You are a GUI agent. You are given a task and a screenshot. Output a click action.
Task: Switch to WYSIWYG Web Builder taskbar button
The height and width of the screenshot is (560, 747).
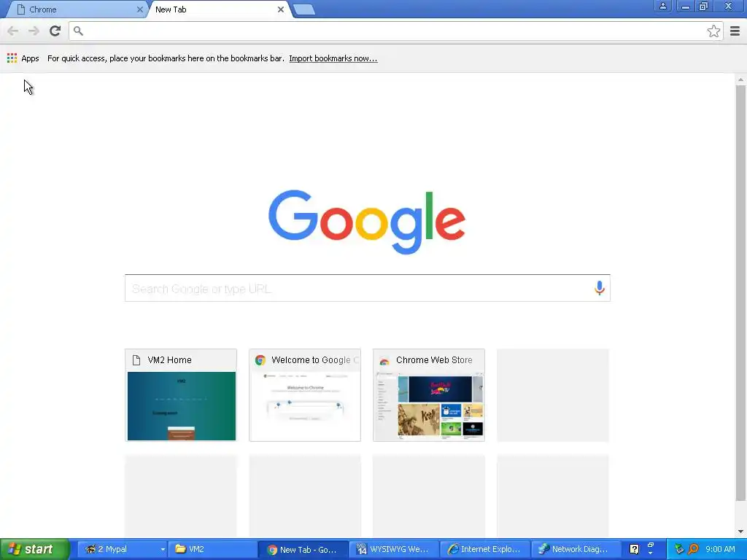[394, 549]
